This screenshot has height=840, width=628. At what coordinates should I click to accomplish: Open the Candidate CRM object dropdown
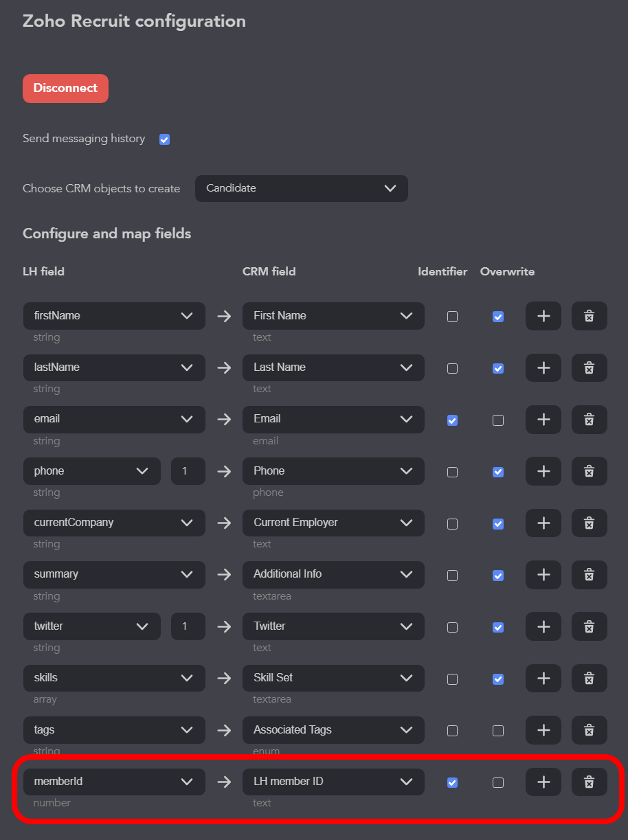pyautogui.click(x=302, y=188)
